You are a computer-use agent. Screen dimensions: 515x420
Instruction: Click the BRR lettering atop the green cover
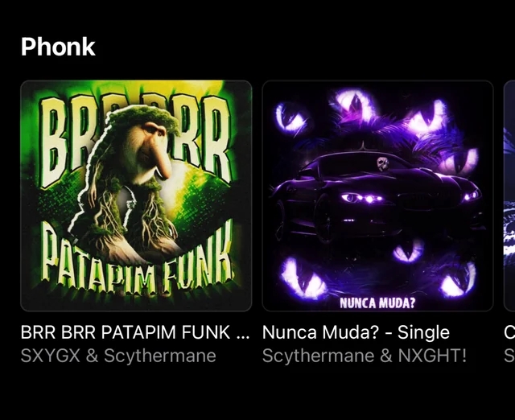[x=134, y=138]
